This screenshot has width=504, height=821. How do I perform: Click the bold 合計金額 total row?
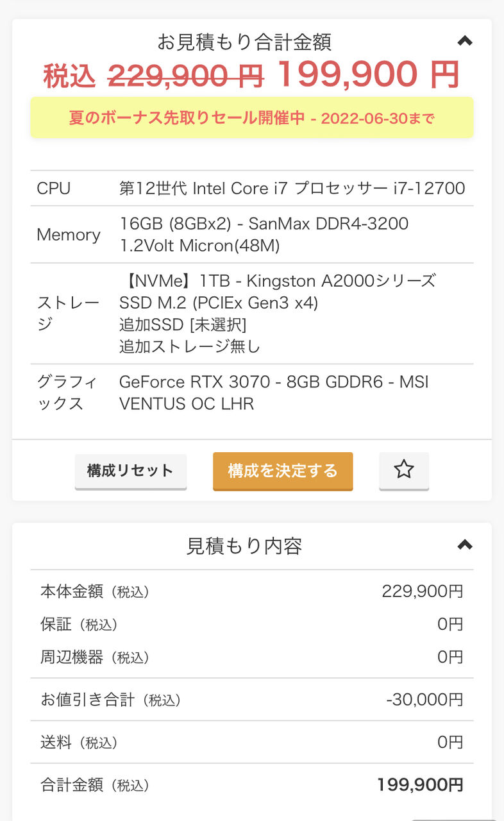pyautogui.click(x=251, y=784)
